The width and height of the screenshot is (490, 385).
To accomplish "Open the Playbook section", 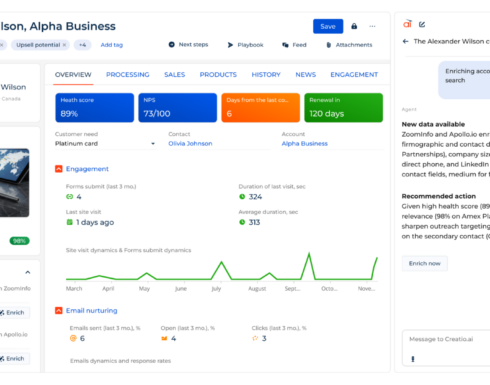I will click(x=245, y=45).
